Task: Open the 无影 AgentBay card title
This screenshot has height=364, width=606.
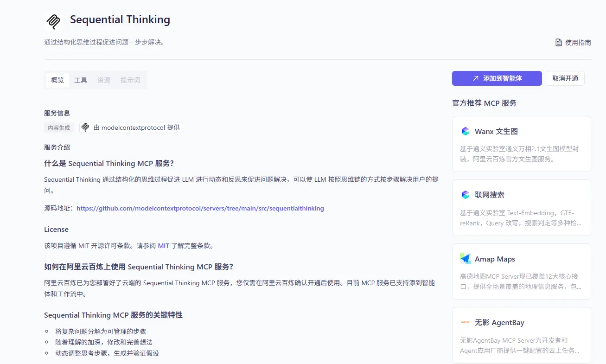Action: [x=499, y=322]
